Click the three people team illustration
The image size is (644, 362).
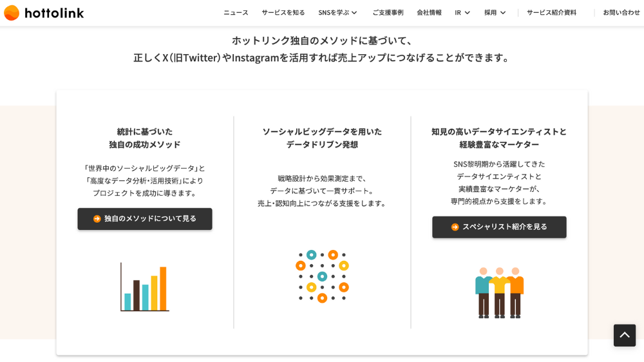499,292
